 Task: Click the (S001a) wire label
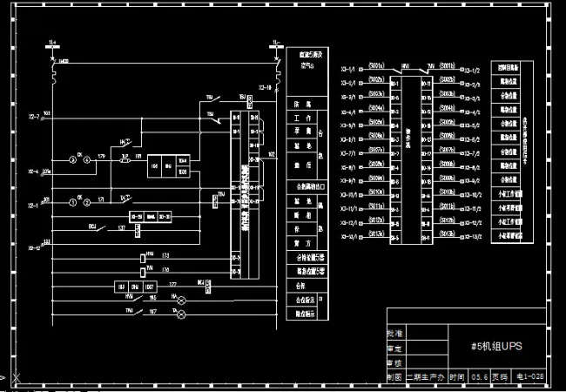[377, 66]
